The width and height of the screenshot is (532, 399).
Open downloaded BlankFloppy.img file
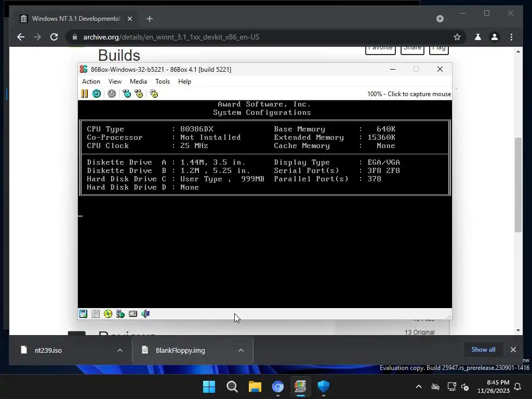pyautogui.click(x=180, y=350)
